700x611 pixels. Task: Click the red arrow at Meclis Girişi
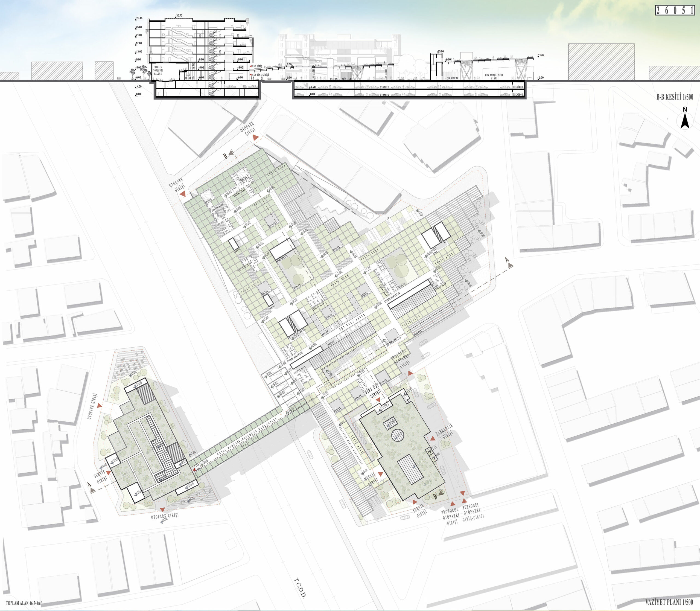click(380, 475)
